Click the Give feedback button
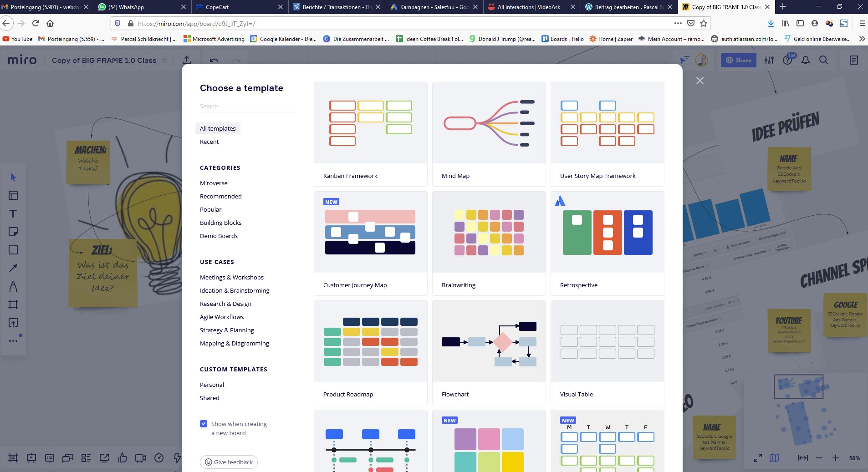Viewport: 868px width, 472px height. coord(229,462)
